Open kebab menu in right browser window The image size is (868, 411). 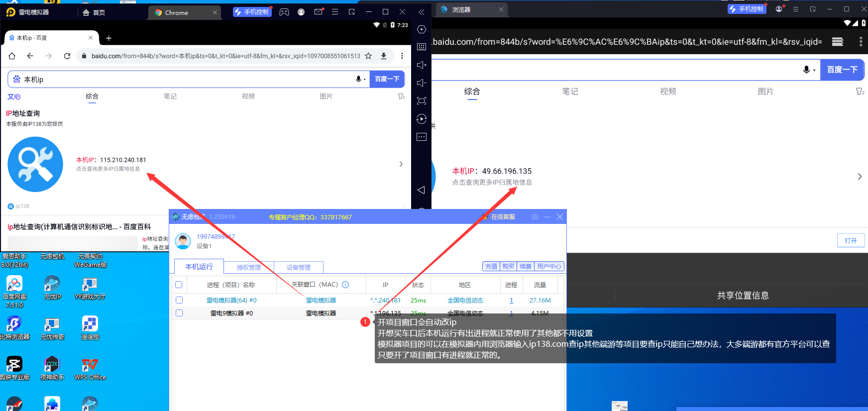pos(861,42)
